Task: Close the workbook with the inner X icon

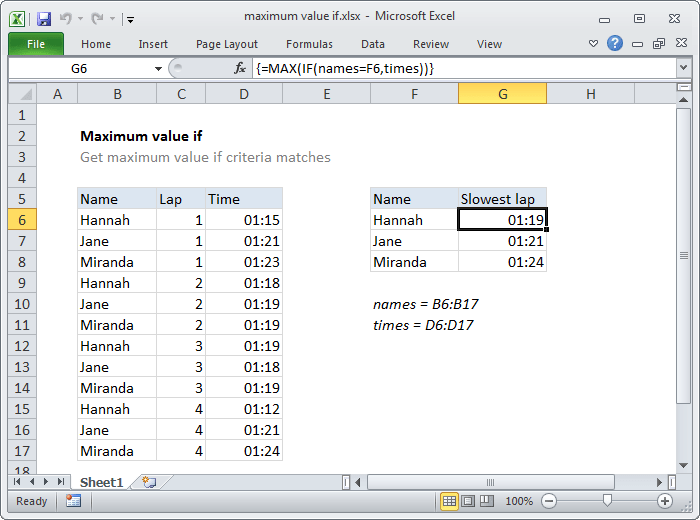Action: click(x=681, y=43)
